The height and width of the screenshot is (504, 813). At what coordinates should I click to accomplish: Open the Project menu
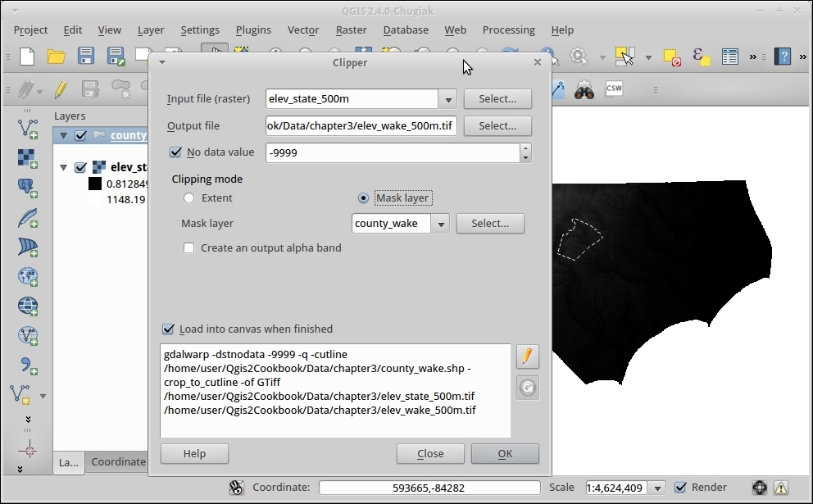coord(30,30)
